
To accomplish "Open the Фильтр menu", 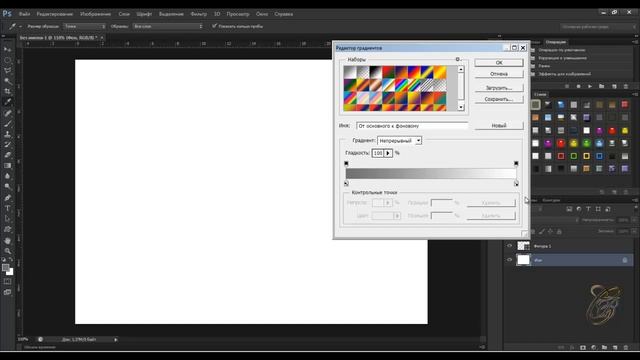I will point(198,14).
